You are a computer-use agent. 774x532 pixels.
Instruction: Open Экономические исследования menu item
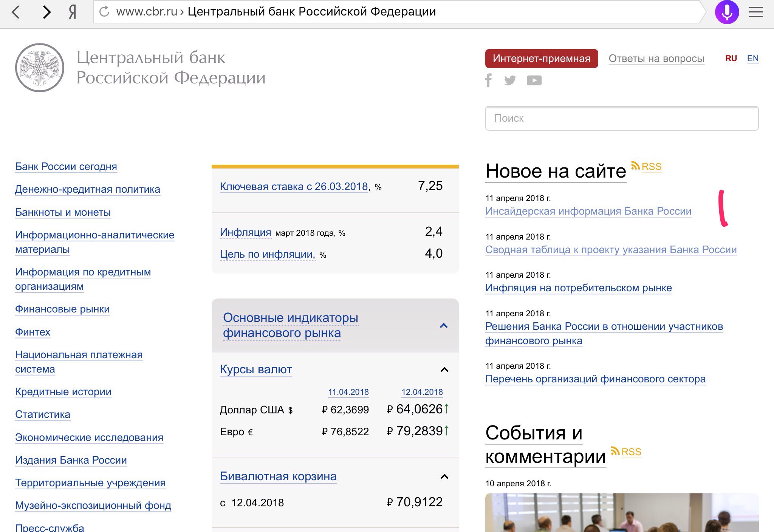click(x=89, y=438)
